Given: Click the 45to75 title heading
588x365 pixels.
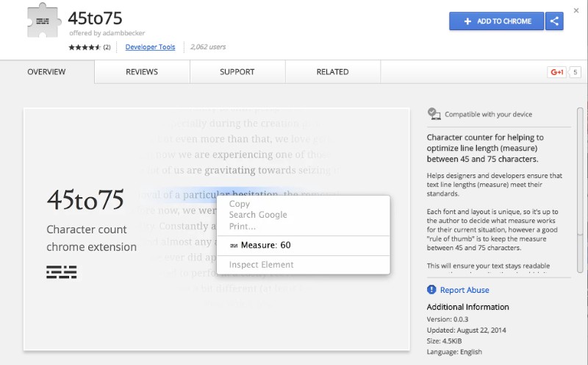Looking at the screenshot, I should click(x=96, y=18).
